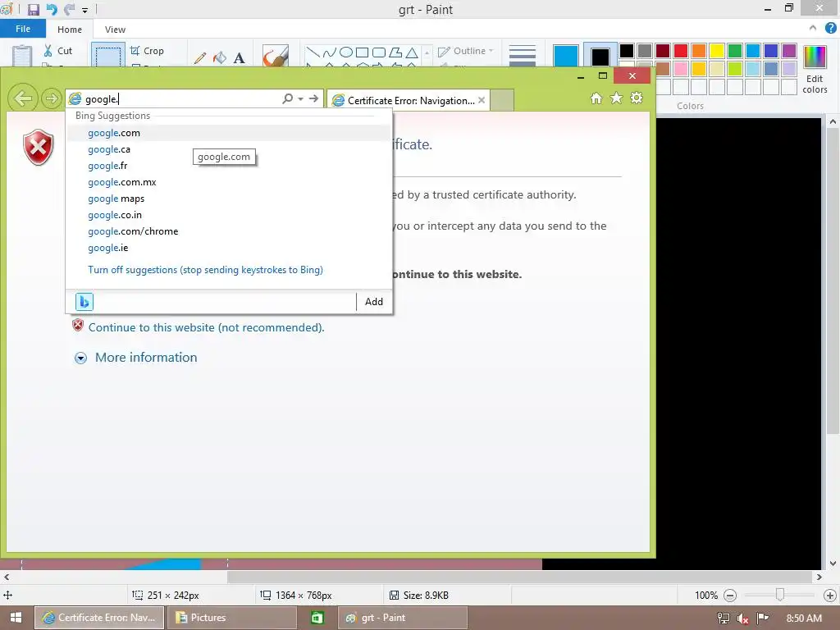
Task: Open the Brushes tool
Action: click(x=276, y=55)
